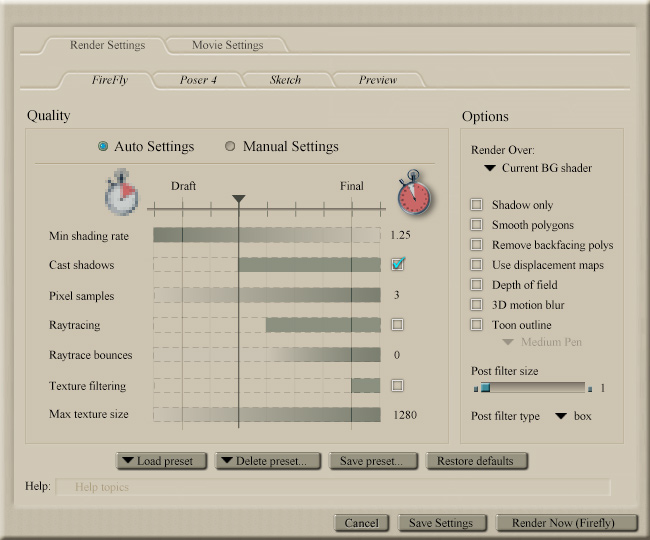Check the Shadow only option
650x540 pixels.
point(477,204)
